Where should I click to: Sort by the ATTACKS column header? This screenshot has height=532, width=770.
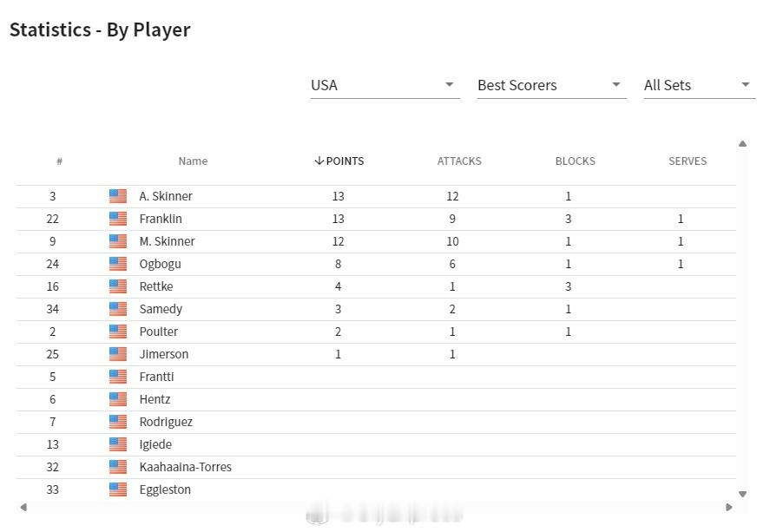[459, 161]
